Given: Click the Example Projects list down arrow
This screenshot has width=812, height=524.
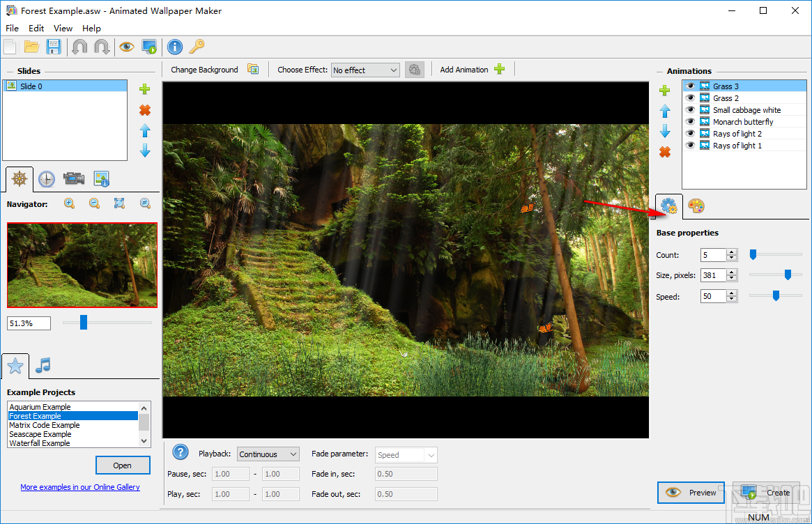Looking at the screenshot, I should (144, 441).
